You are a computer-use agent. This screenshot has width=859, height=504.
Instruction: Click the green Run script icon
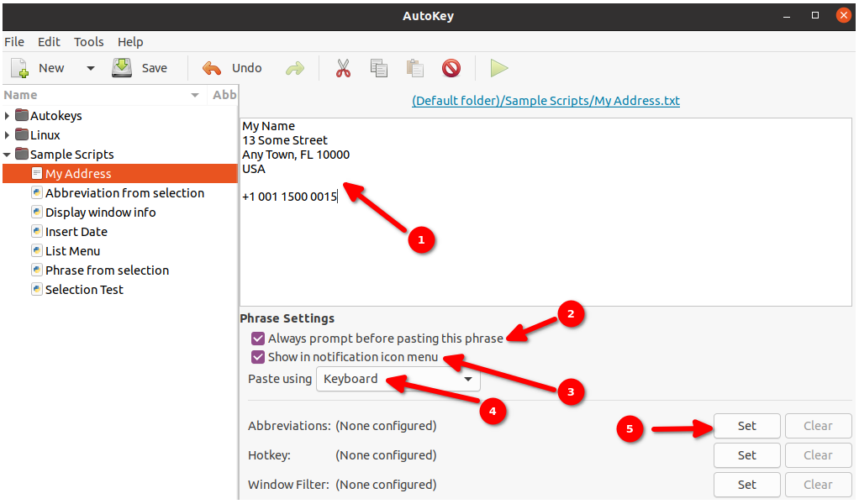(x=499, y=68)
